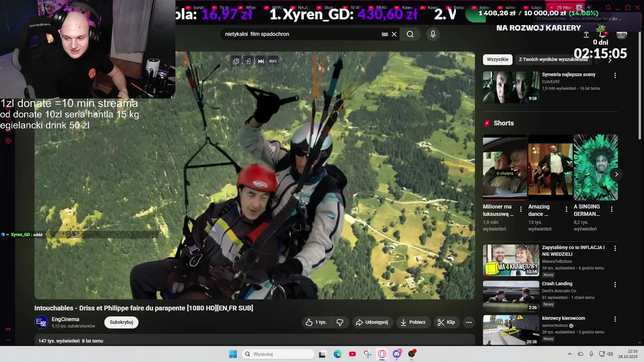This screenshot has width=644, height=362.
Task: Open options menu for Zapytaliśmy co to INFLACJA
Action: (x=615, y=248)
